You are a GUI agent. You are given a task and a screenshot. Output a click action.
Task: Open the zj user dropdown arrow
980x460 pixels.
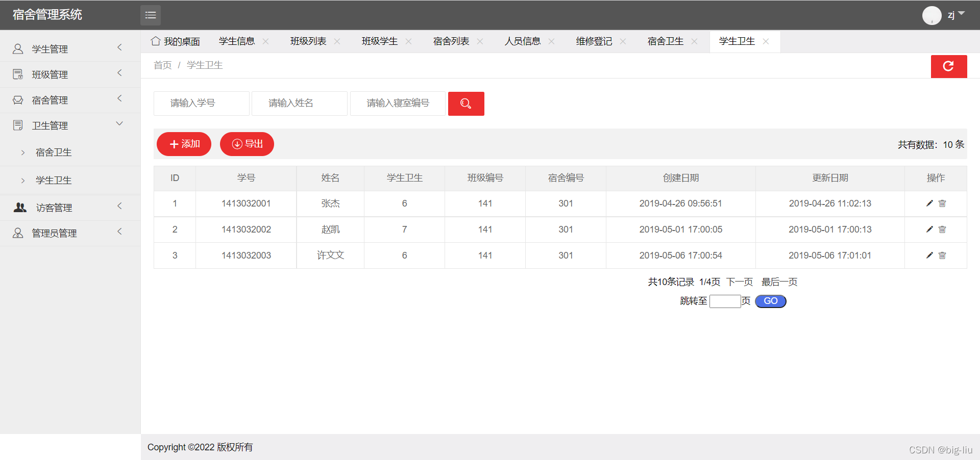pos(961,14)
